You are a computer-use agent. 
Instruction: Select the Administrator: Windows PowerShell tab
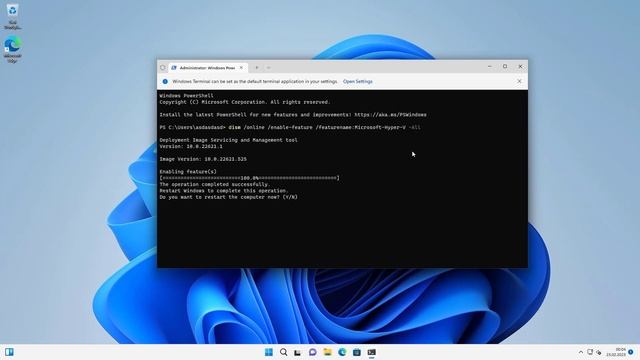pos(208,68)
